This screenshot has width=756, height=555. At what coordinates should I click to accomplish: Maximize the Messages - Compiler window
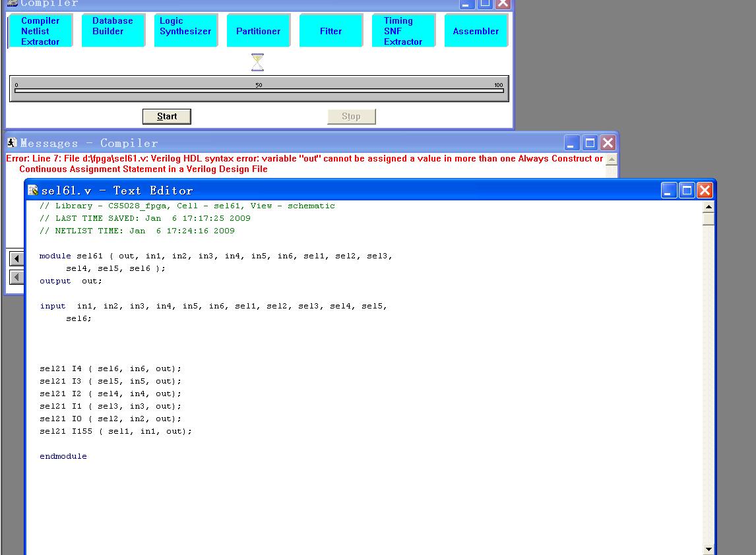tap(590, 142)
